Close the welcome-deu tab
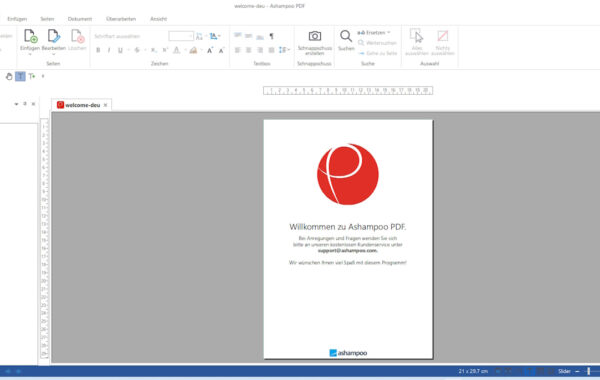600x380 pixels. [106, 105]
